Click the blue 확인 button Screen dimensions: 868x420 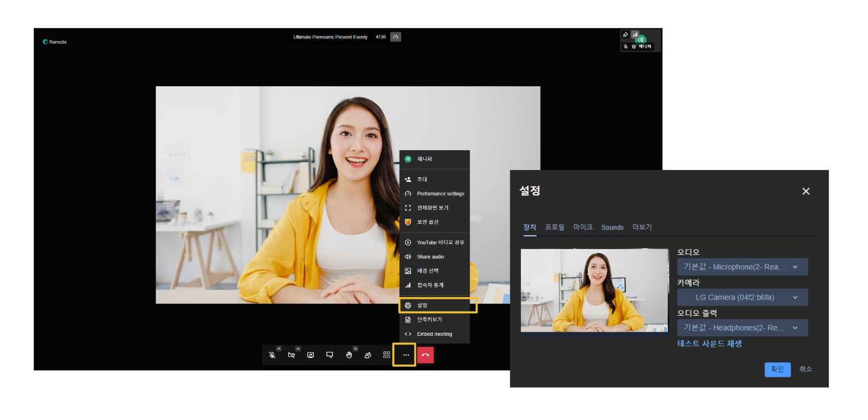pos(777,369)
